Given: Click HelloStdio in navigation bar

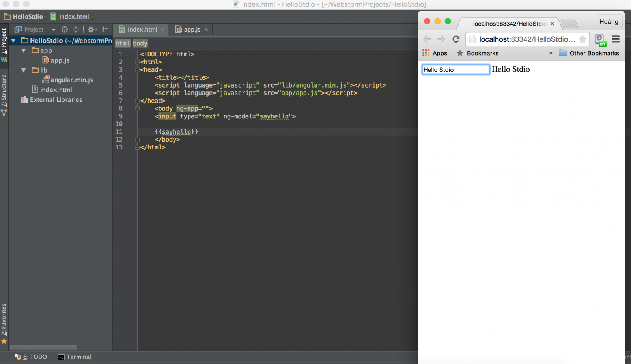Looking at the screenshot, I should (24, 17).
